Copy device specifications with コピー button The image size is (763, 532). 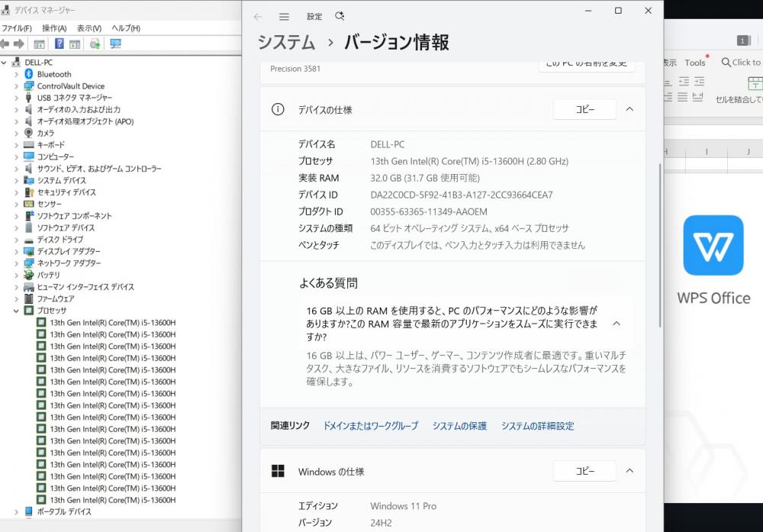(x=584, y=109)
